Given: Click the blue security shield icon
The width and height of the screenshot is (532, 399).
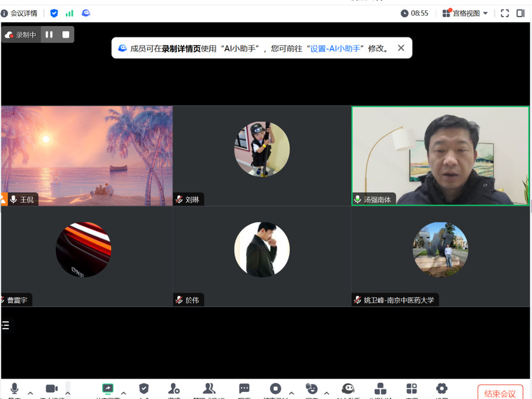Looking at the screenshot, I should pos(54,13).
